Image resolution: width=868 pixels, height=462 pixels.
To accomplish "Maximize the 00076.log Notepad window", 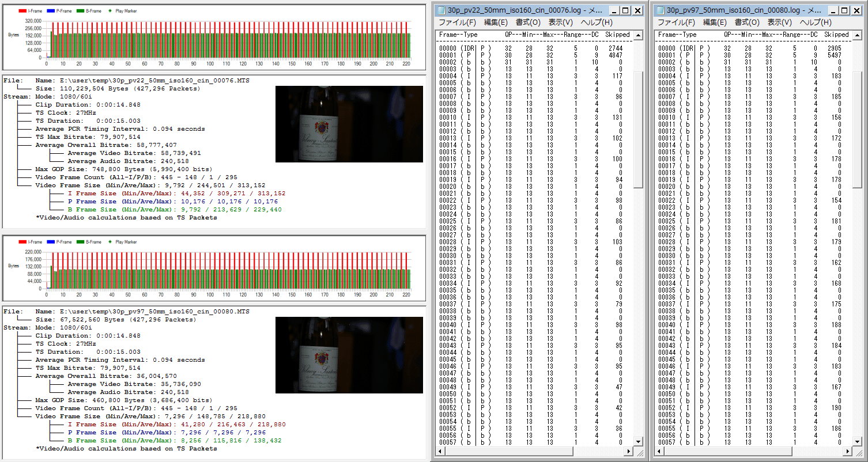I will (626, 10).
